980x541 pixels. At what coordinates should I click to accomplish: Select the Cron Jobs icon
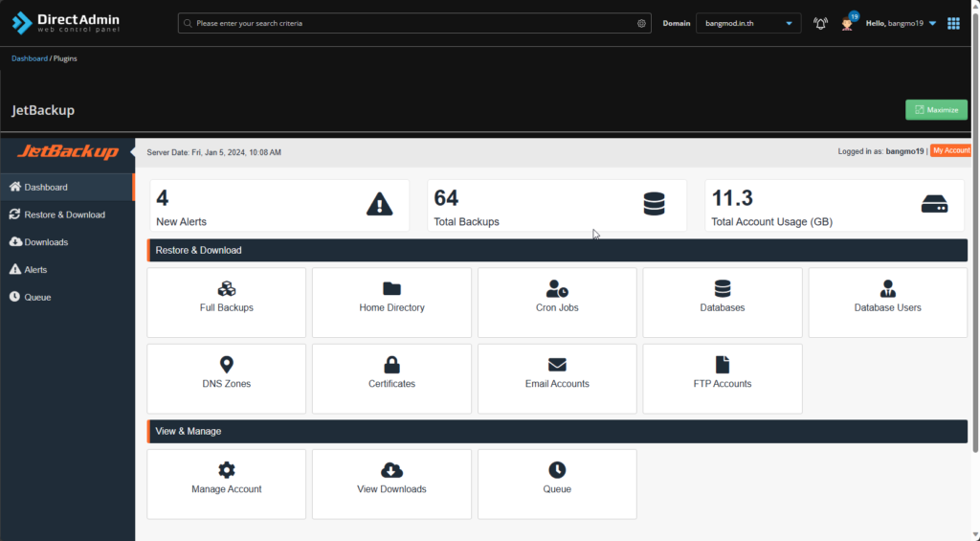click(x=557, y=288)
